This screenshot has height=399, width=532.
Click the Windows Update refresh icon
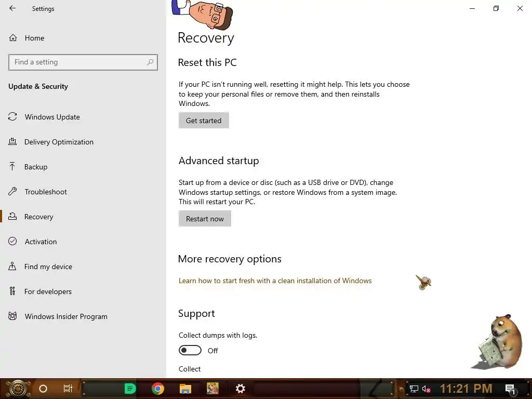pyautogui.click(x=12, y=117)
